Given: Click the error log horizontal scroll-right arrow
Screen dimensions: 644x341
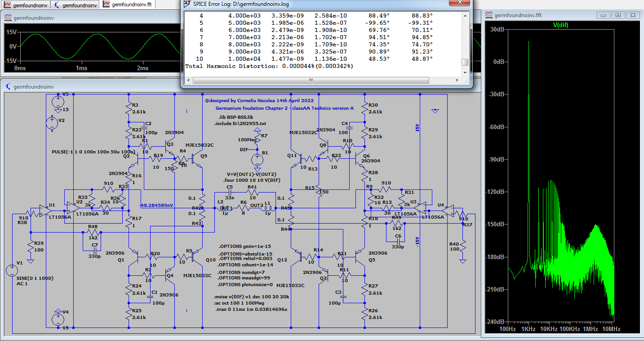Looking at the screenshot, I should click(457, 80).
